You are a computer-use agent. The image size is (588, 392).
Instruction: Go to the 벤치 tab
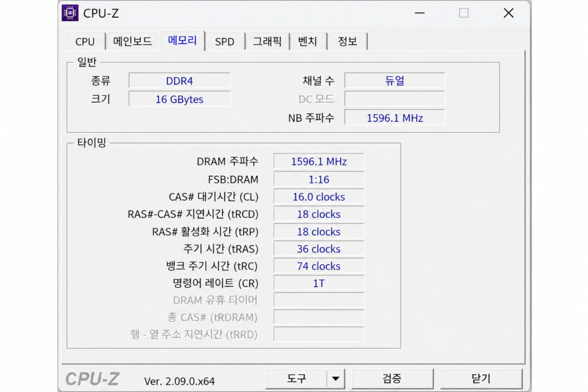pos(308,41)
